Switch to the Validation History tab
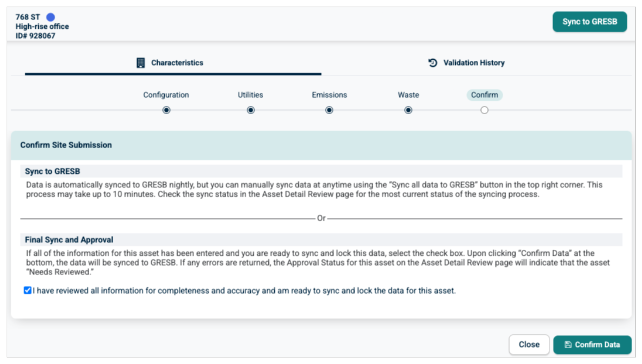This screenshot has height=364, width=642. 474,63
